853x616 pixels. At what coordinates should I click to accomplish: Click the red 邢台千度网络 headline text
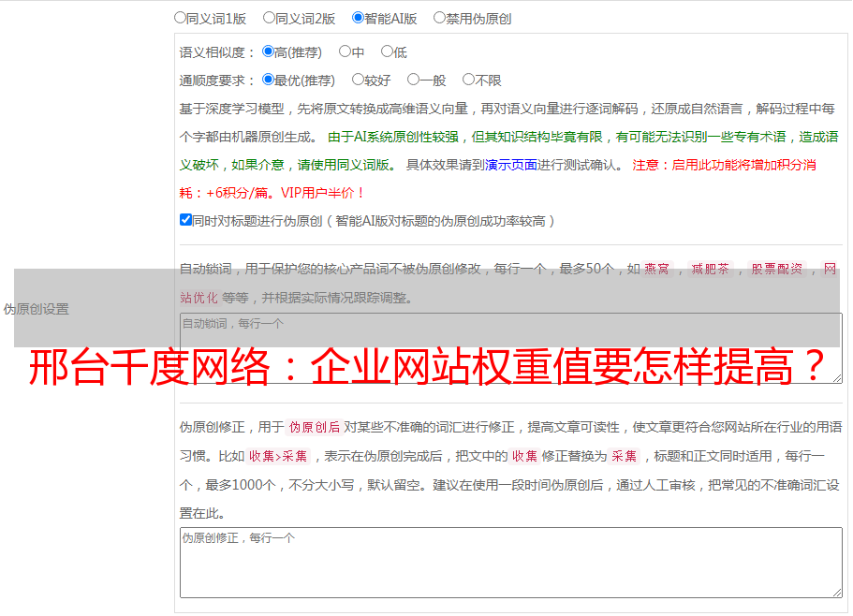point(428,368)
